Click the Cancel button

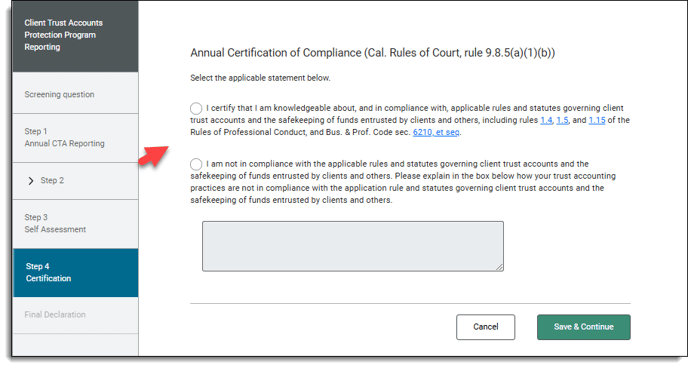[485, 327]
